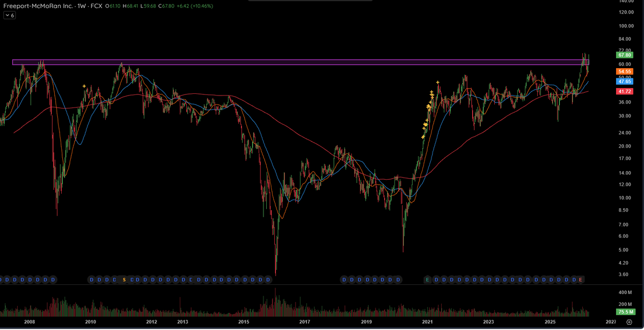Click the 2021 label on time axis
644x330 pixels.
coord(427,322)
